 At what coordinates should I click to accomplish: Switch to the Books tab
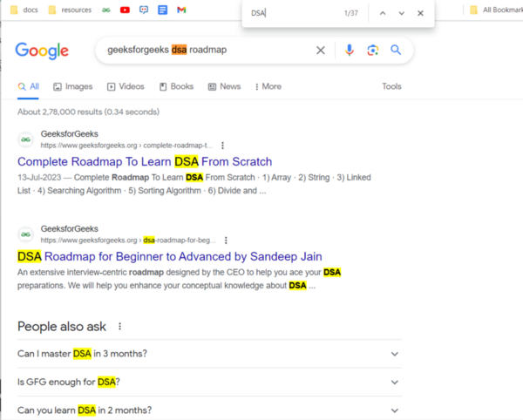tap(176, 86)
